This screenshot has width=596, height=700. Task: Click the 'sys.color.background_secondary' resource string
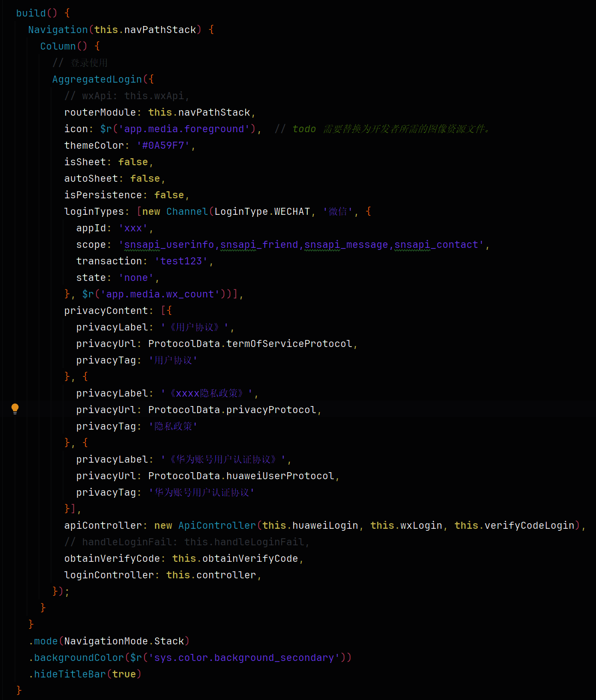tap(244, 657)
